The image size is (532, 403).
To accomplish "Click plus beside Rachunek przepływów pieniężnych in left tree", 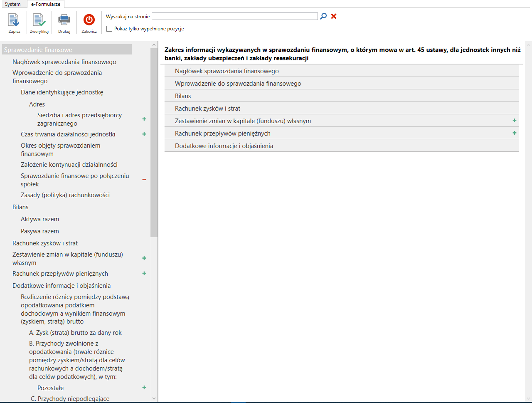I will point(144,273).
